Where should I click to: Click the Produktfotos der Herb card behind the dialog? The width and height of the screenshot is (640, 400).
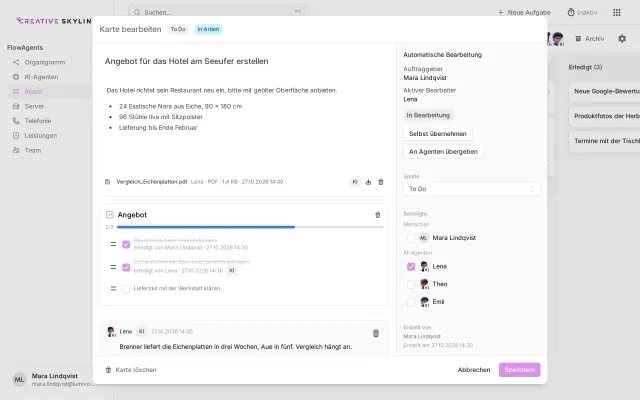pyautogui.click(x=604, y=116)
